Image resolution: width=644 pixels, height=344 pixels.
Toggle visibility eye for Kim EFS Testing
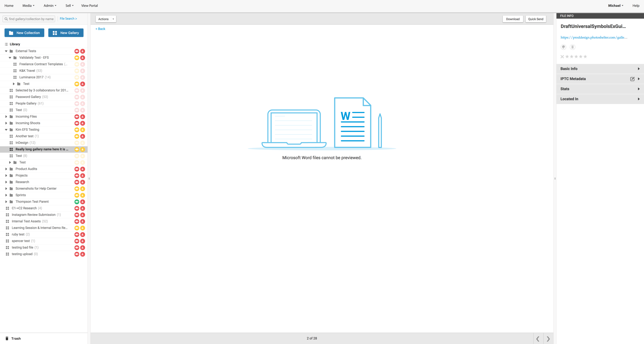(77, 130)
